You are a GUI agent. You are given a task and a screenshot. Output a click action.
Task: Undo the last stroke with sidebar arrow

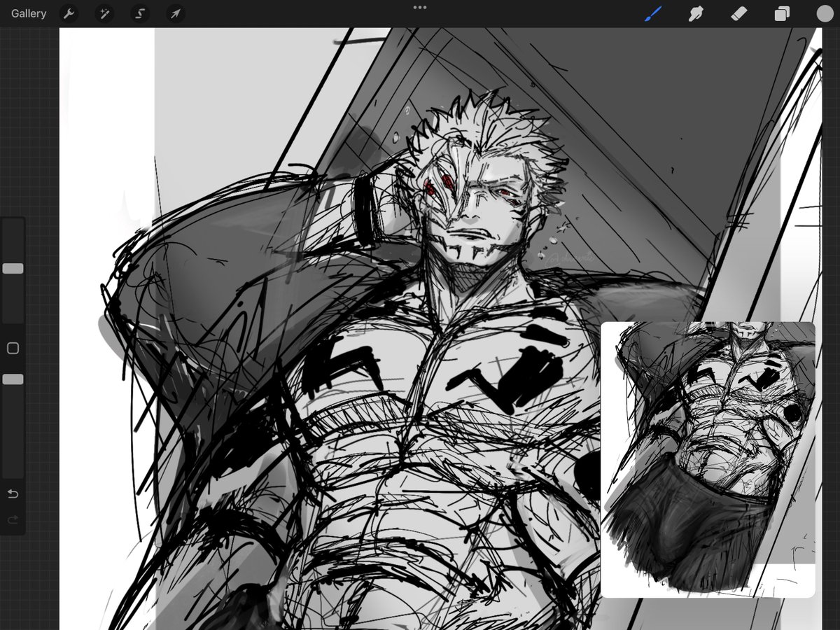click(13, 494)
